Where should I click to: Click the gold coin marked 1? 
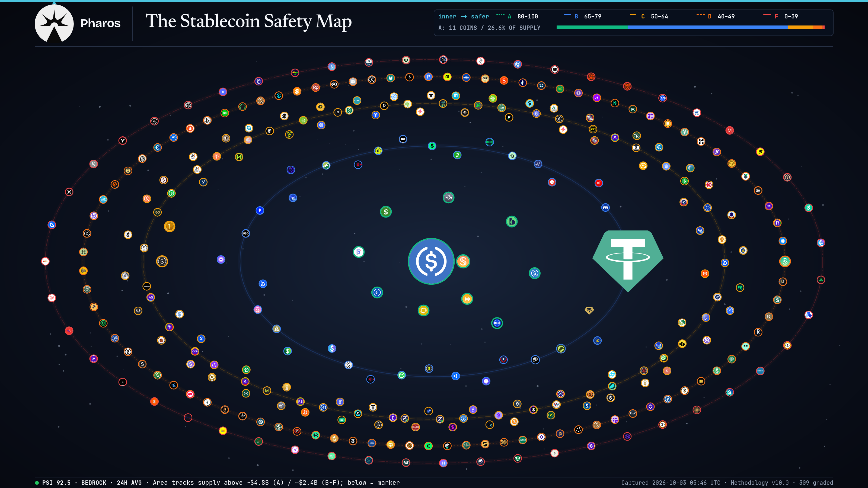(x=170, y=226)
